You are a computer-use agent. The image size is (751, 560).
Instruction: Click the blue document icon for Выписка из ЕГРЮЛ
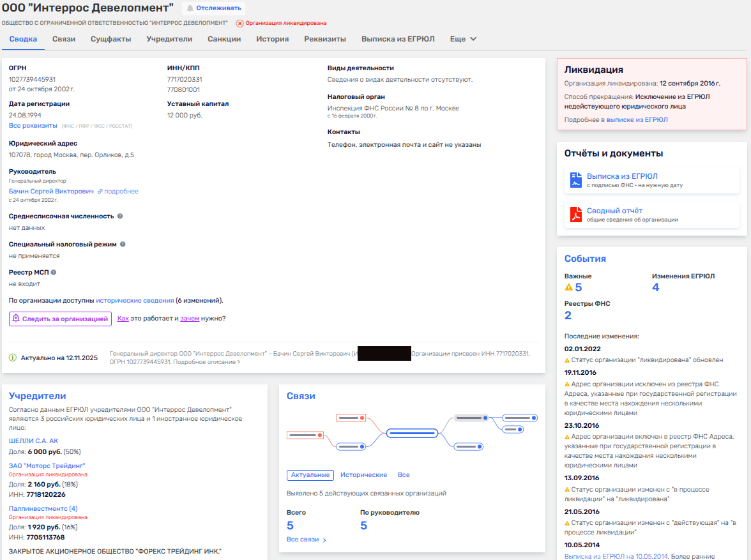click(575, 180)
